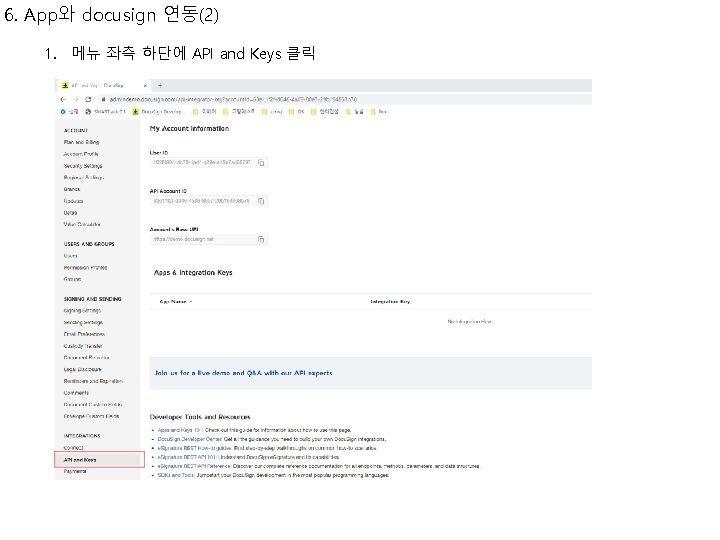
Task: Open the eSignature REST API 101 link
Action: (x=187, y=457)
